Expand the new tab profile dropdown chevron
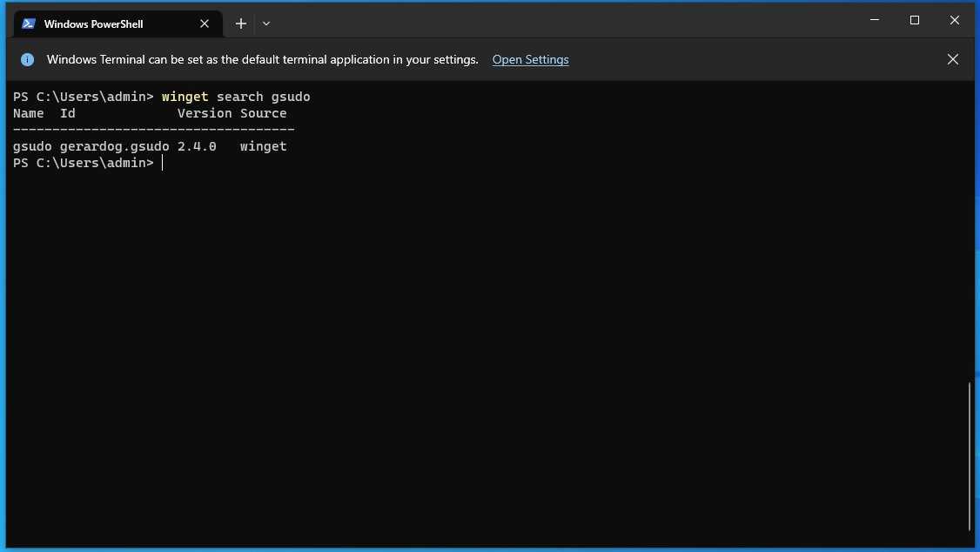This screenshot has width=980, height=552. pyautogui.click(x=266, y=24)
